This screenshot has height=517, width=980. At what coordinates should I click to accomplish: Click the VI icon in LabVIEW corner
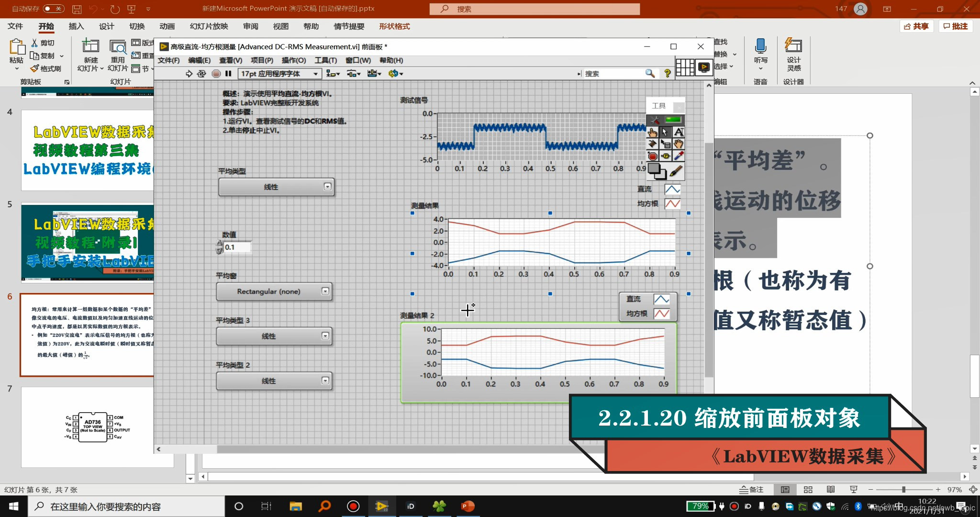704,67
